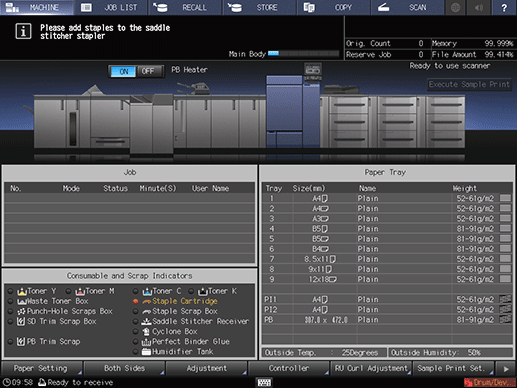This screenshot has height=388, width=517.
Task: Click the Drum/Dev warning indicator
Action: (x=489, y=382)
